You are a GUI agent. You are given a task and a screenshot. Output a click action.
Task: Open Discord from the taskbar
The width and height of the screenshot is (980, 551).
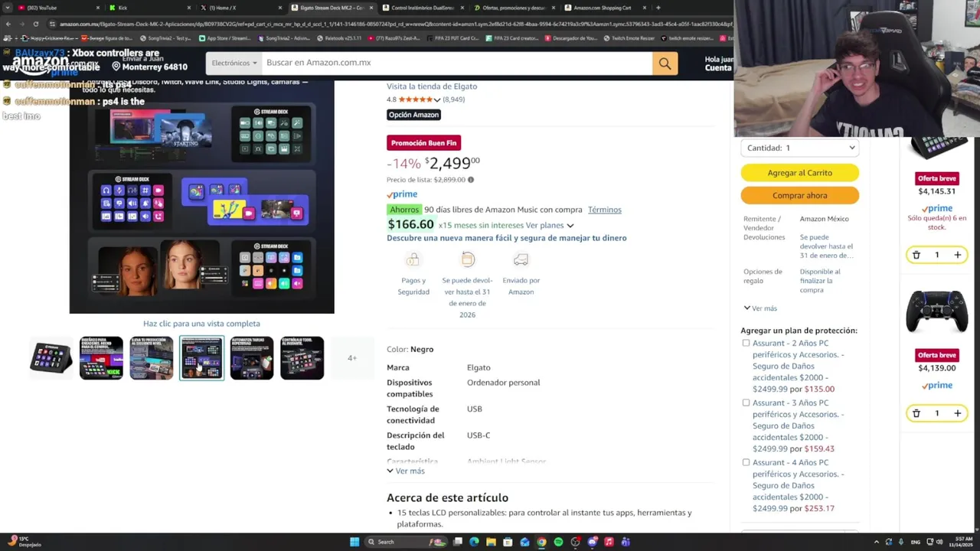pos(592,542)
